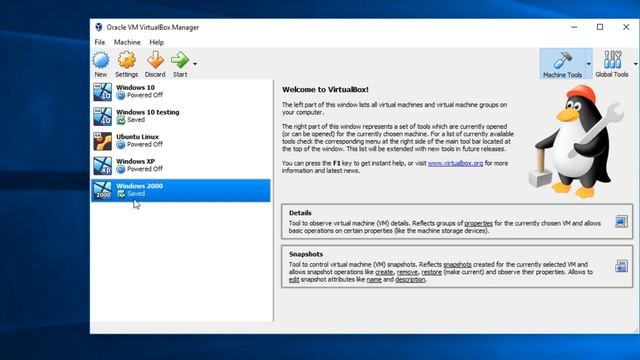Open the Machine menu
Image resolution: width=640 pixels, height=360 pixels.
tap(127, 42)
